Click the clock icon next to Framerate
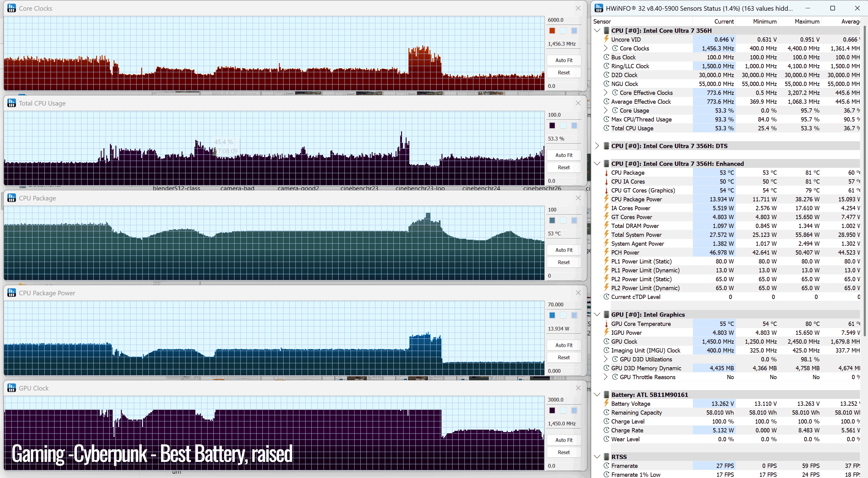The height and width of the screenshot is (478, 868). pyautogui.click(x=607, y=465)
